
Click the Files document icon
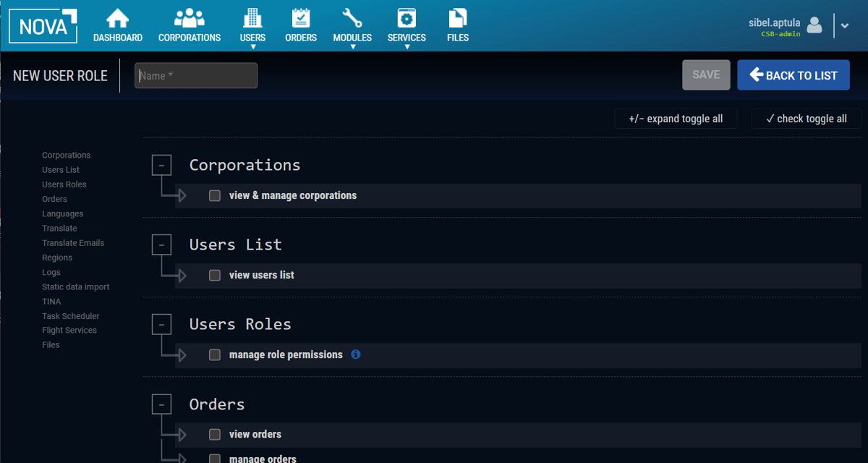(458, 18)
